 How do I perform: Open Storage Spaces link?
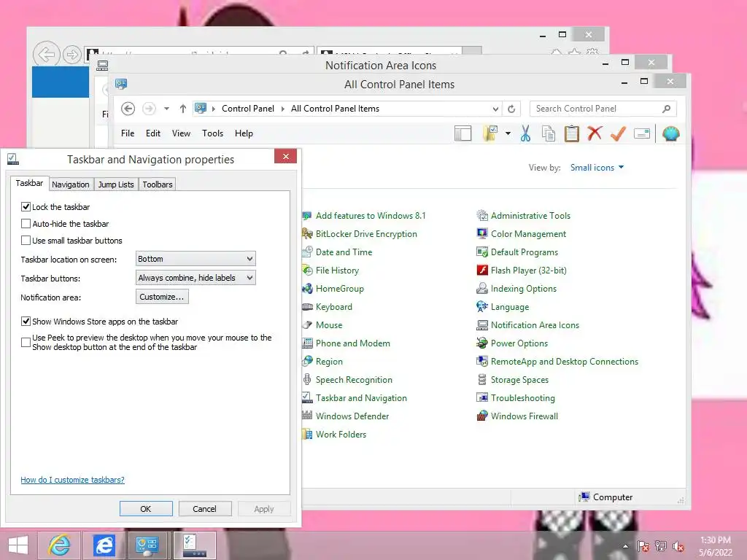519,379
